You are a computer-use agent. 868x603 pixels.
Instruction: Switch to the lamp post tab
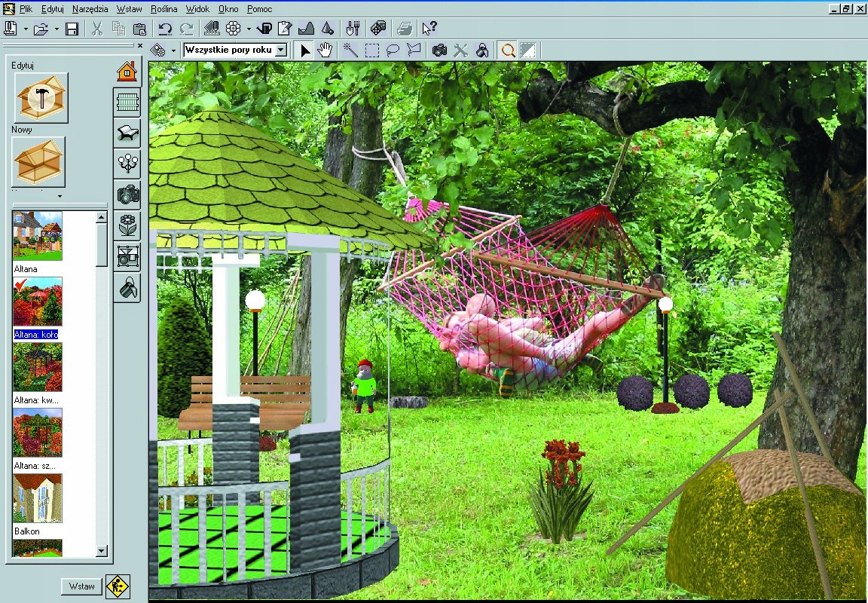tap(127, 164)
